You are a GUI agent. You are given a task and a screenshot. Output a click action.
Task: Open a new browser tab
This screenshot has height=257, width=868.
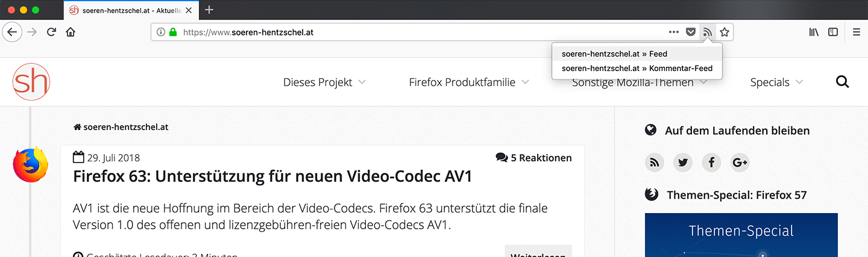(x=209, y=10)
